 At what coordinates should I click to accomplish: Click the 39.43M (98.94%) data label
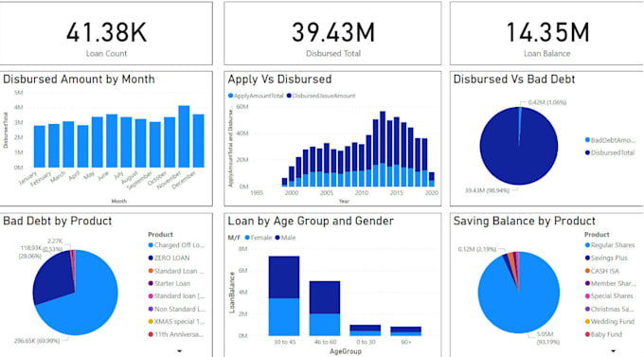tap(487, 190)
